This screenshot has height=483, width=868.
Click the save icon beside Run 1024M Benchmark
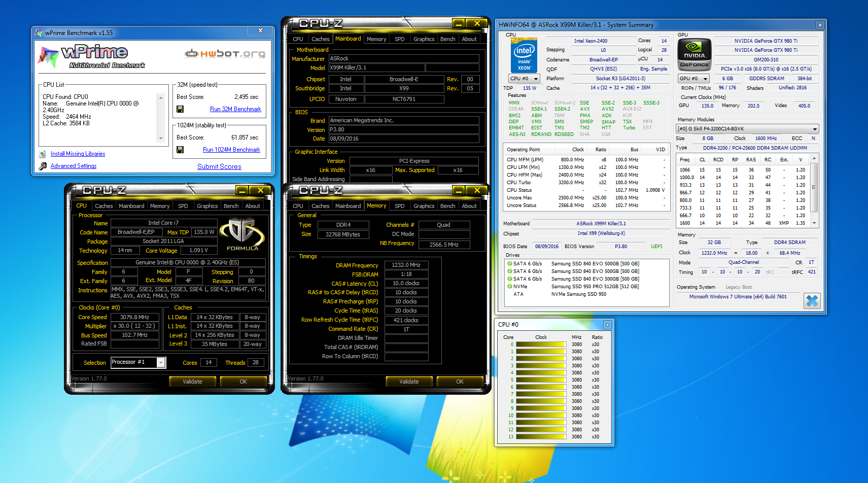(x=180, y=150)
